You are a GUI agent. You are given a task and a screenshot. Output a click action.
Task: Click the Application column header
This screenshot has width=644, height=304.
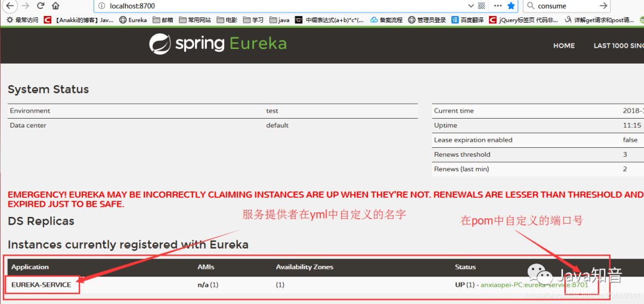[x=30, y=267]
